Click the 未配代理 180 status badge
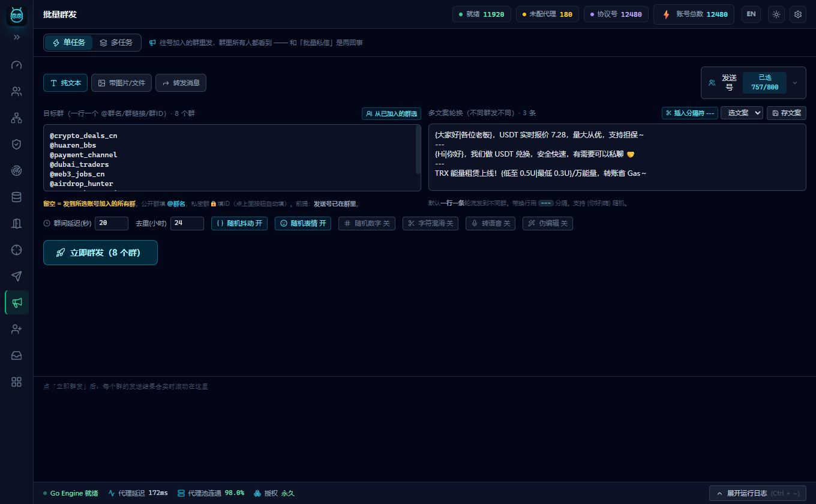The width and height of the screenshot is (816, 504). [547, 14]
